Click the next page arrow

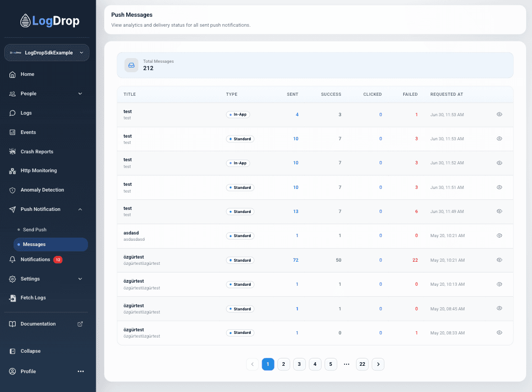click(x=378, y=364)
